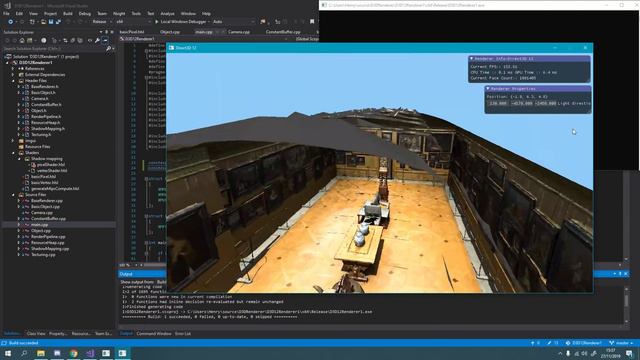Image resolution: width=640 pixels, height=360 pixels.
Task: Select generateMipsCompute.hlsl in Solution Explorer
Action: [x=55, y=189]
